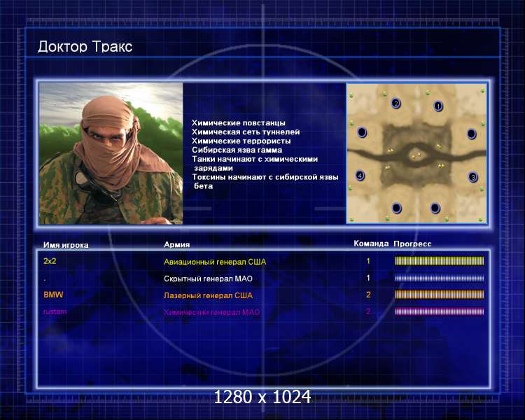Image resolution: width=525 pixels, height=420 pixels.
Task: Click the purple progress bar for rustam
Action: 440,311
